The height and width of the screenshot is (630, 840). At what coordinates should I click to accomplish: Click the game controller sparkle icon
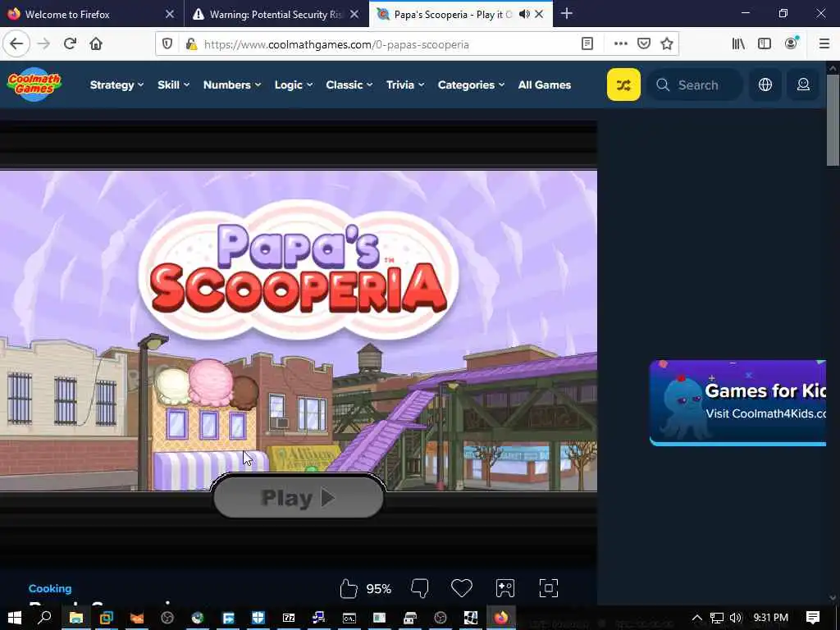pyautogui.click(x=505, y=588)
